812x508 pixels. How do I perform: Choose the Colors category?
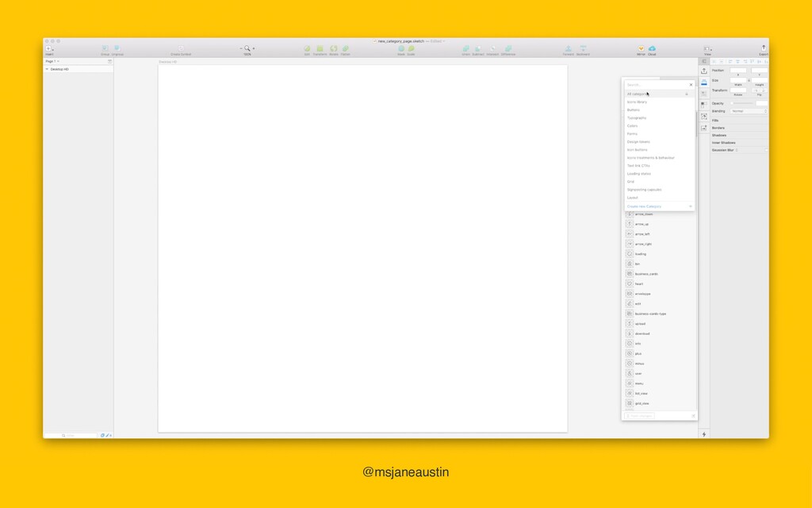pyautogui.click(x=658, y=126)
